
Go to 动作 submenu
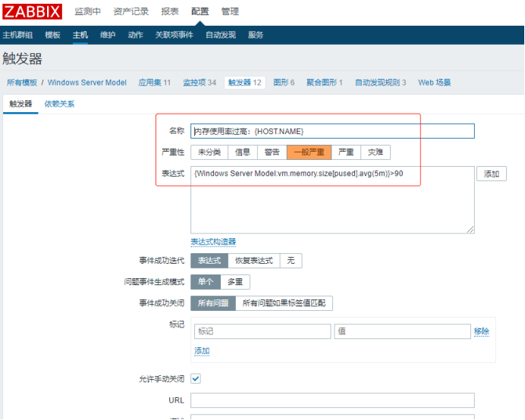click(136, 35)
